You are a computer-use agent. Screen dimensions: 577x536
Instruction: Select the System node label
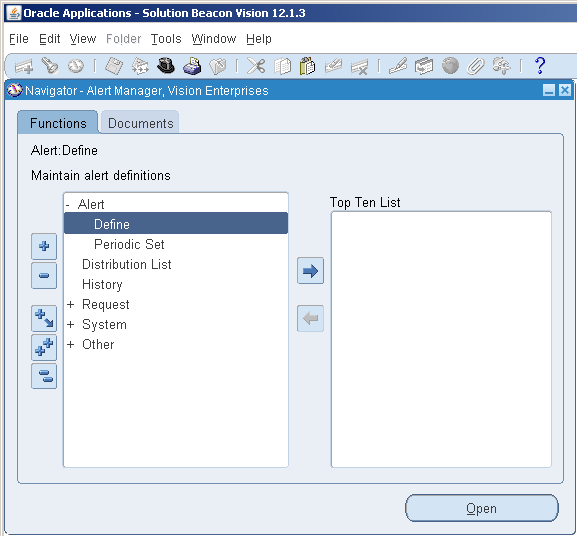point(105,324)
